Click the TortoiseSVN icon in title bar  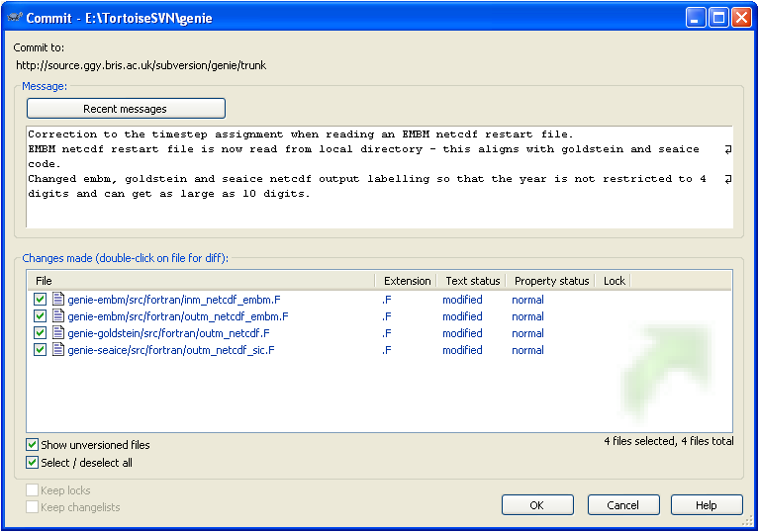pos(14,18)
